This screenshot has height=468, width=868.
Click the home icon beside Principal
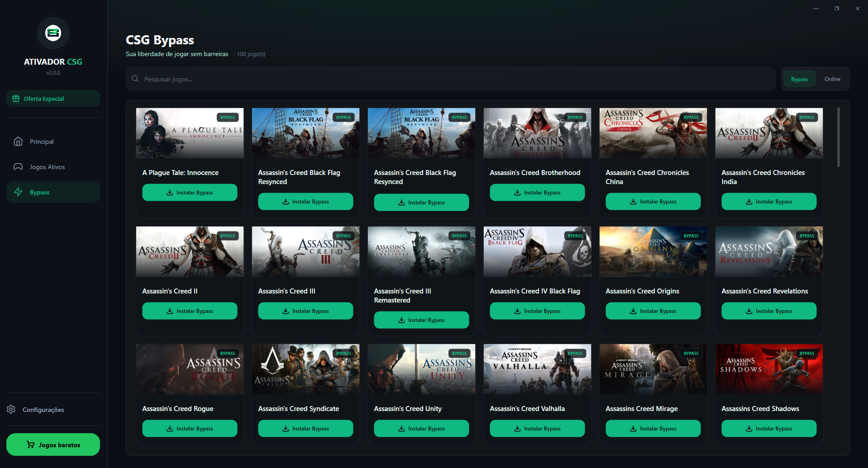pyautogui.click(x=18, y=142)
